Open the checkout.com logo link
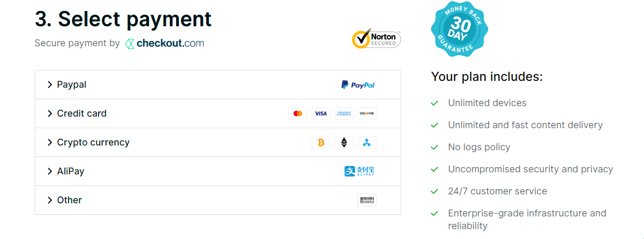 pos(165,44)
